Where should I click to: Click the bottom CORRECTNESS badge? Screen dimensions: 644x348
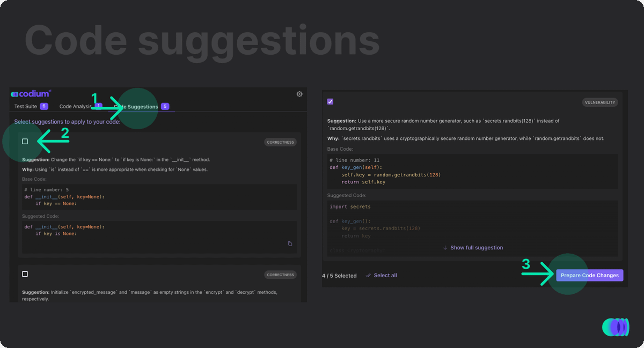pyautogui.click(x=280, y=274)
